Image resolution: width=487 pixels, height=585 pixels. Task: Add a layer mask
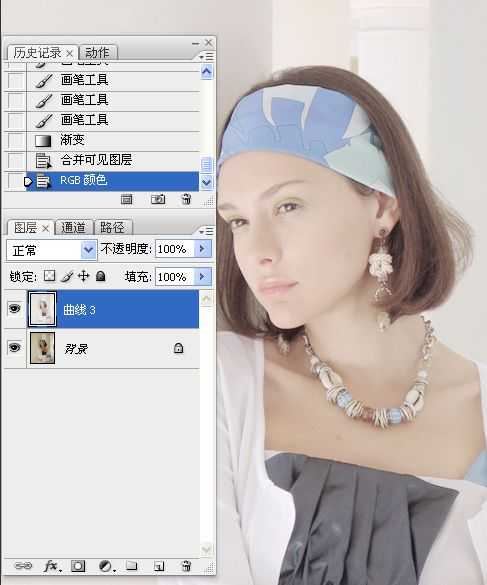[78, 566]
